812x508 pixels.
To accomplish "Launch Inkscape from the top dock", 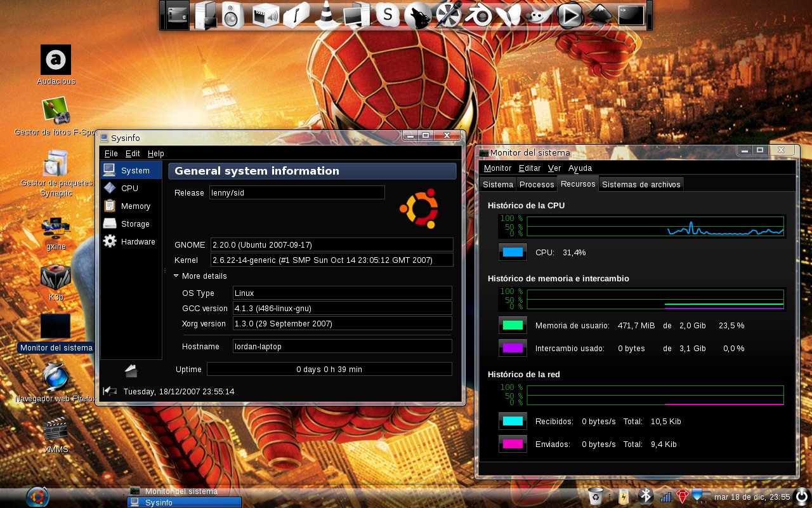I will [600, 15].
